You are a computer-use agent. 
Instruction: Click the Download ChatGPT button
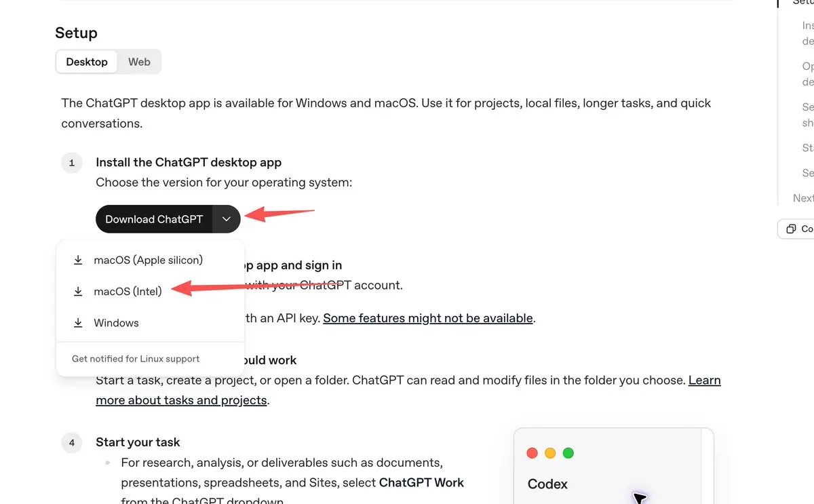click(154, 219)
